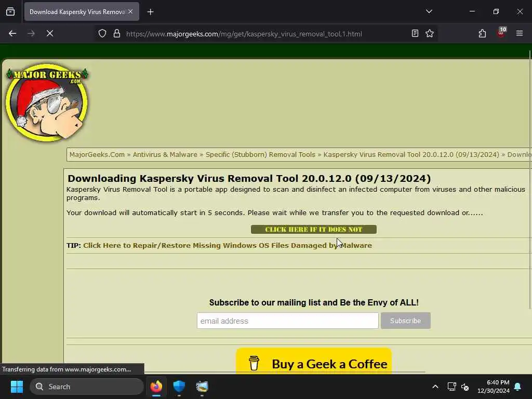Click the 'Subscribe to our mailing list' text
The width and height of the screenshot is (532, 399).
click(x=313, y=302)
